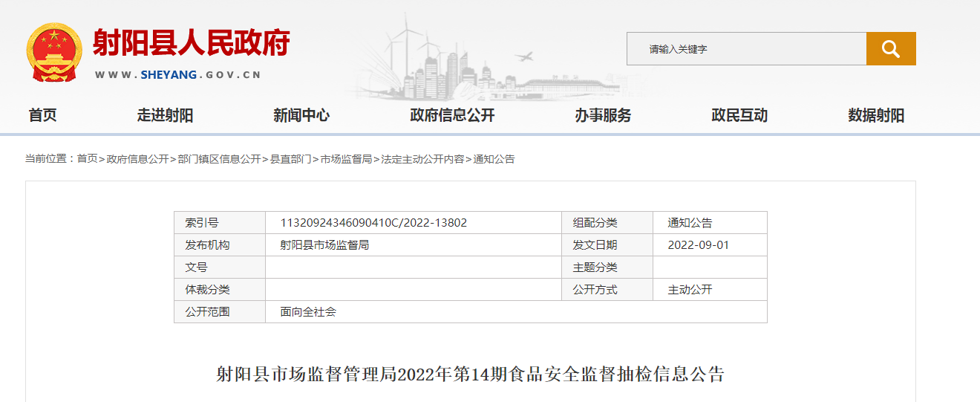Click the 市场监督局 breadcrumb link
Screen dimensions: 980x402
pos(346,159)
